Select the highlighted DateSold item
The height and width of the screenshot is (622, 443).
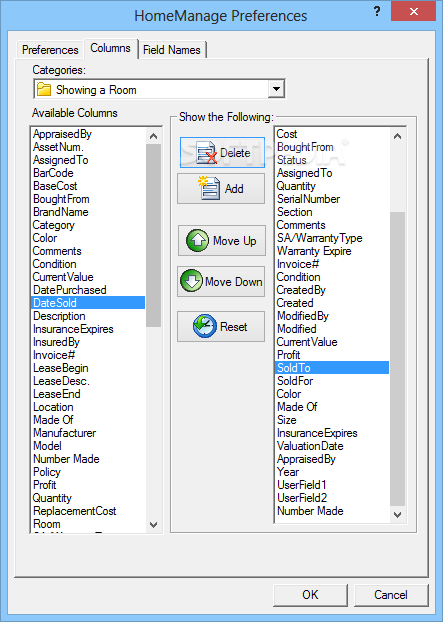coord(88,303)
